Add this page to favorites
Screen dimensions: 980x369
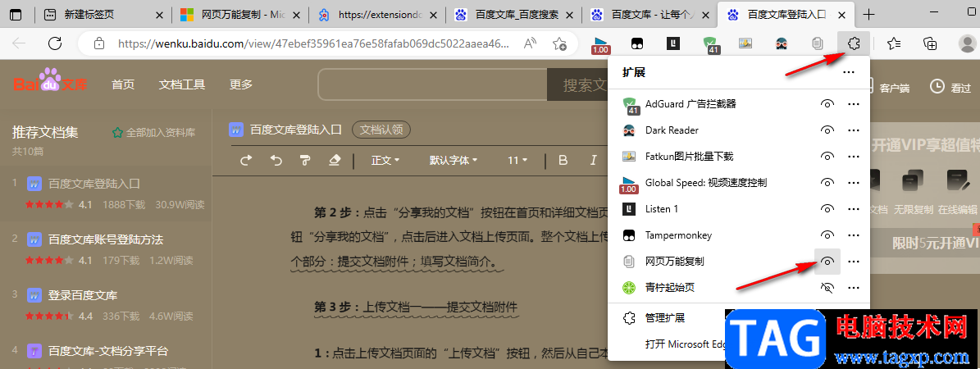[x=559, y=43]
